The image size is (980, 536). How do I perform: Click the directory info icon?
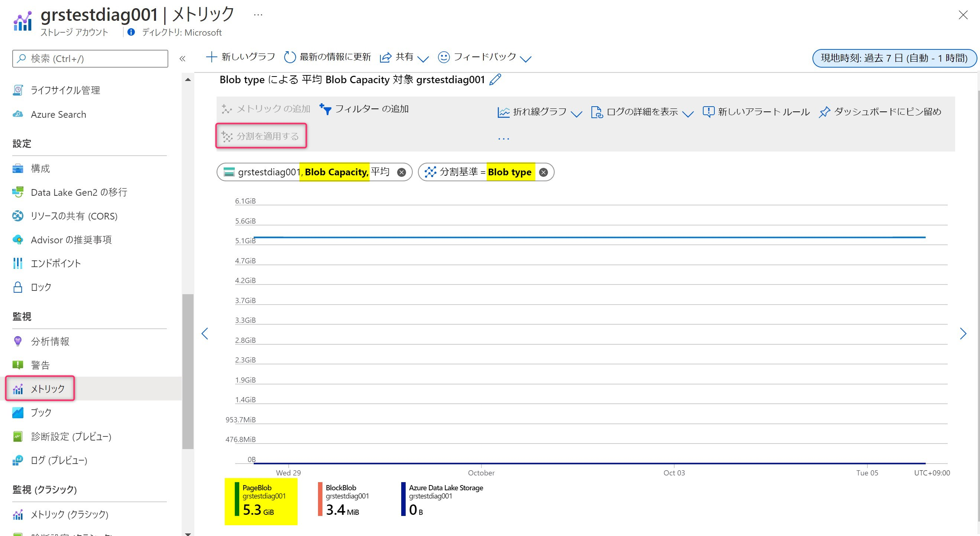131,32
